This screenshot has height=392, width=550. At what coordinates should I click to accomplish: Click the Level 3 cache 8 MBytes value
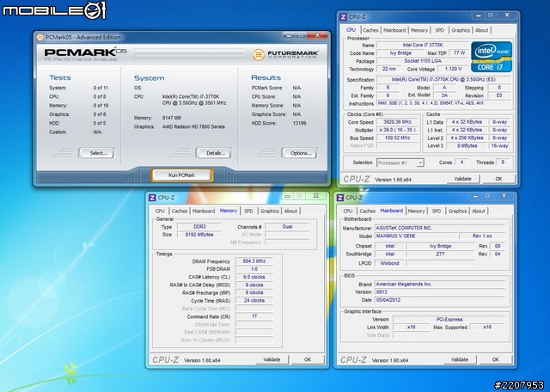[467, 146]
